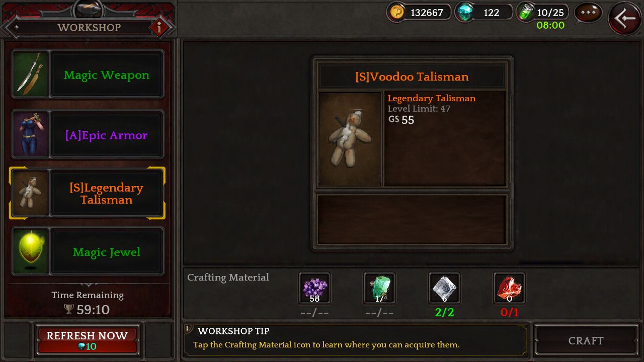Viewport: 644px width, 362px height.
Task: Expand the recipe list down arrow
Action: [89, 285]
